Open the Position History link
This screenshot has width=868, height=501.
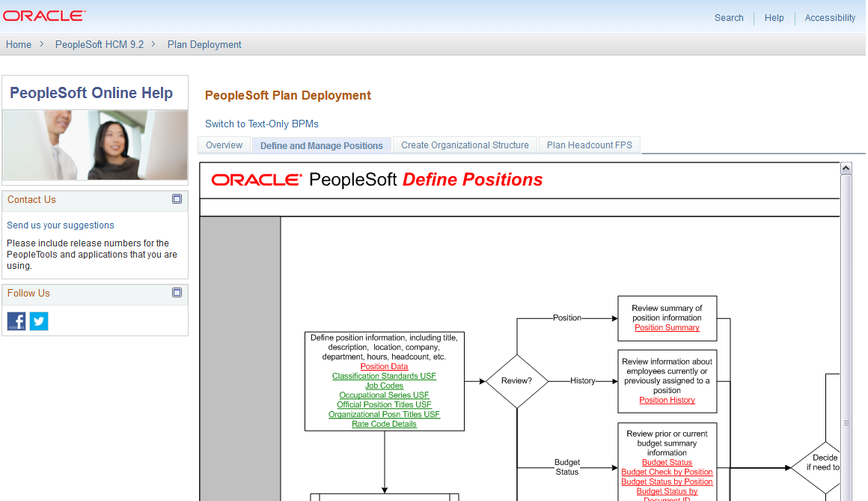point(667,400)
